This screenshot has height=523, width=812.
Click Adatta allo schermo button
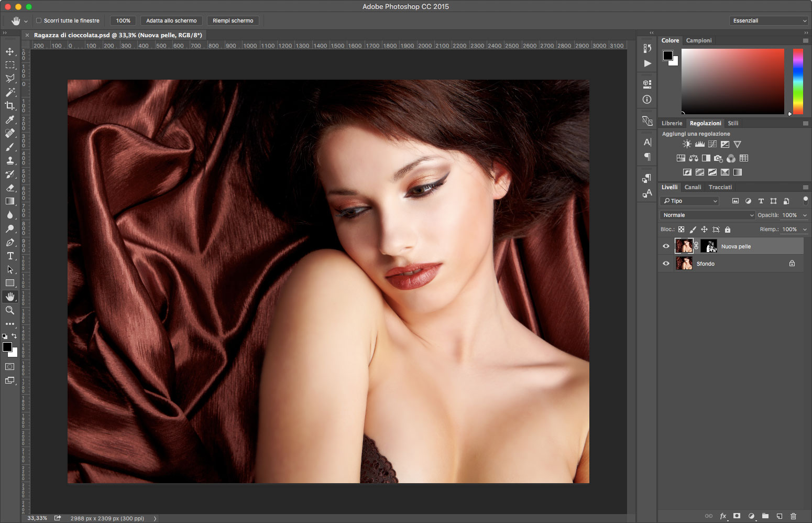(171, 20)
